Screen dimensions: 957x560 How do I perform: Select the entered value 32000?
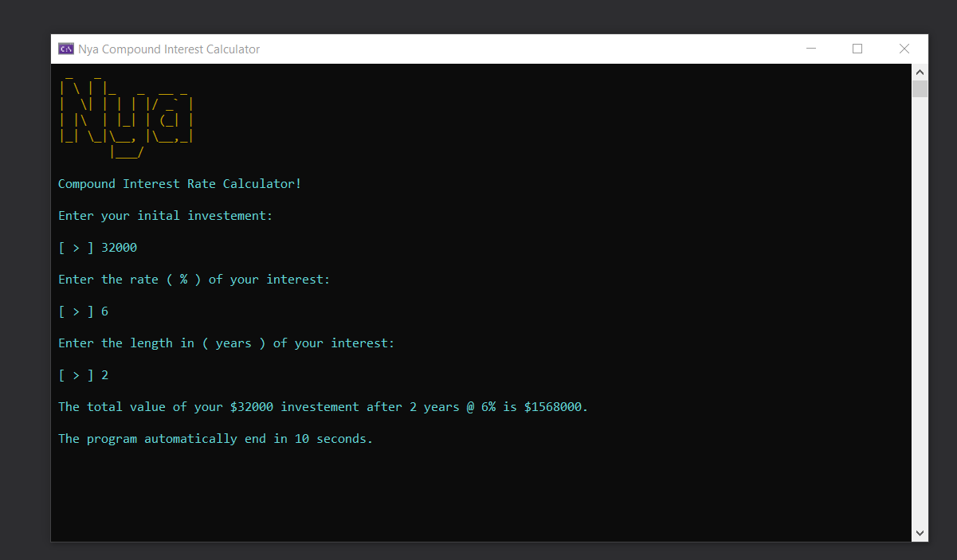click(x=119, y=247)
